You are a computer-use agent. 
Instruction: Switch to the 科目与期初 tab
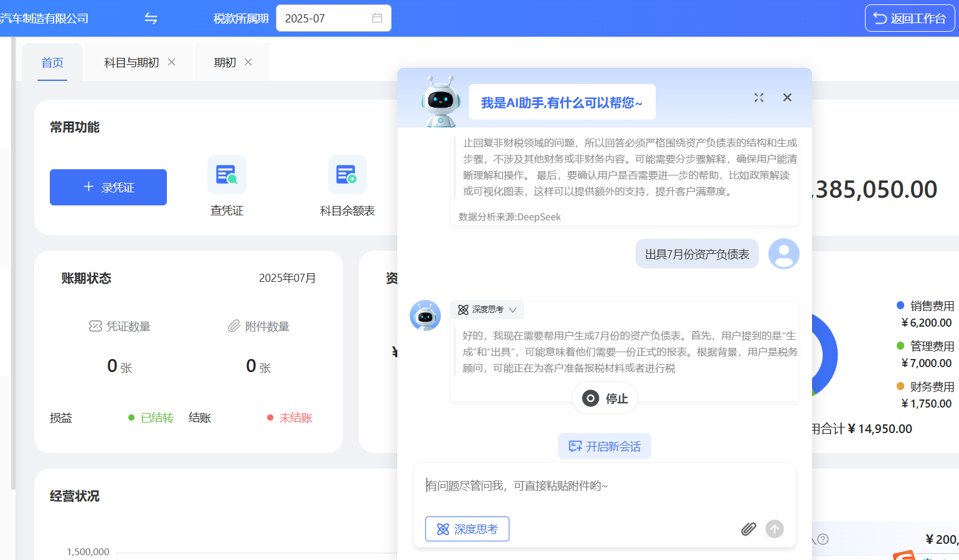tap(131, 63)
